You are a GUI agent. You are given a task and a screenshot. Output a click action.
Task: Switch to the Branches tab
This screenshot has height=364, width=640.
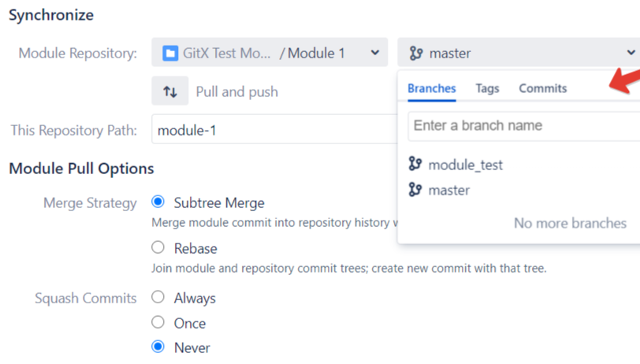click(431, 88)
